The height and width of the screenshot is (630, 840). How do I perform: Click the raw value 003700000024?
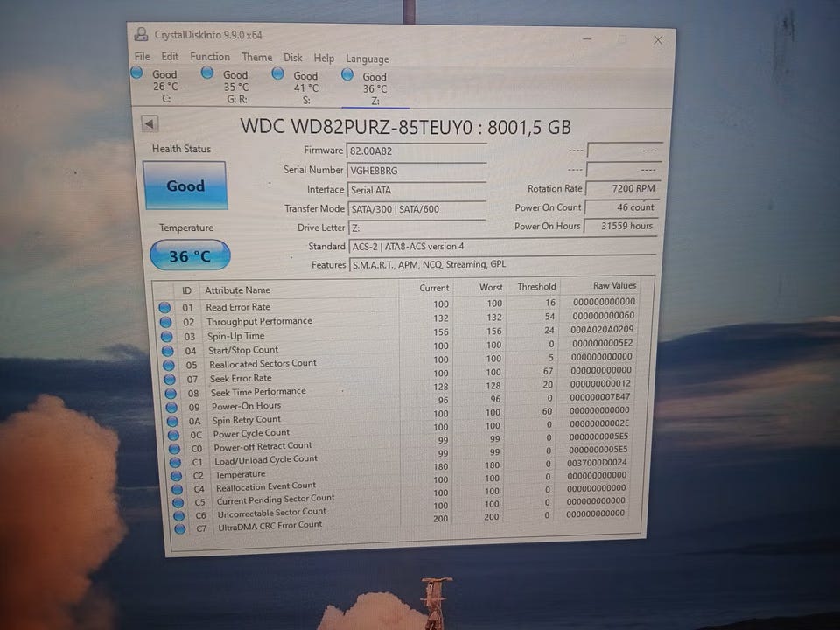click(597, 462)
